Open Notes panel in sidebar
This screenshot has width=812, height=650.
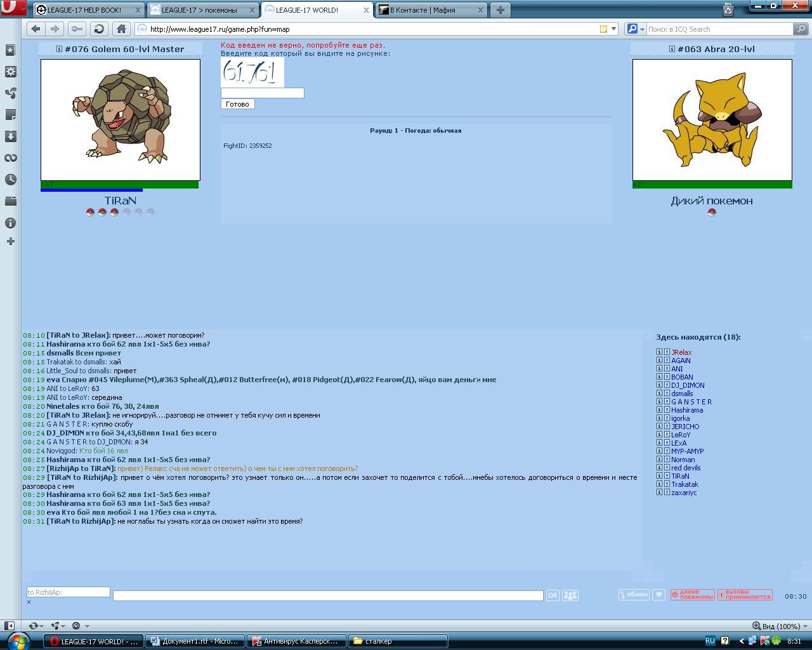point(10,115)
